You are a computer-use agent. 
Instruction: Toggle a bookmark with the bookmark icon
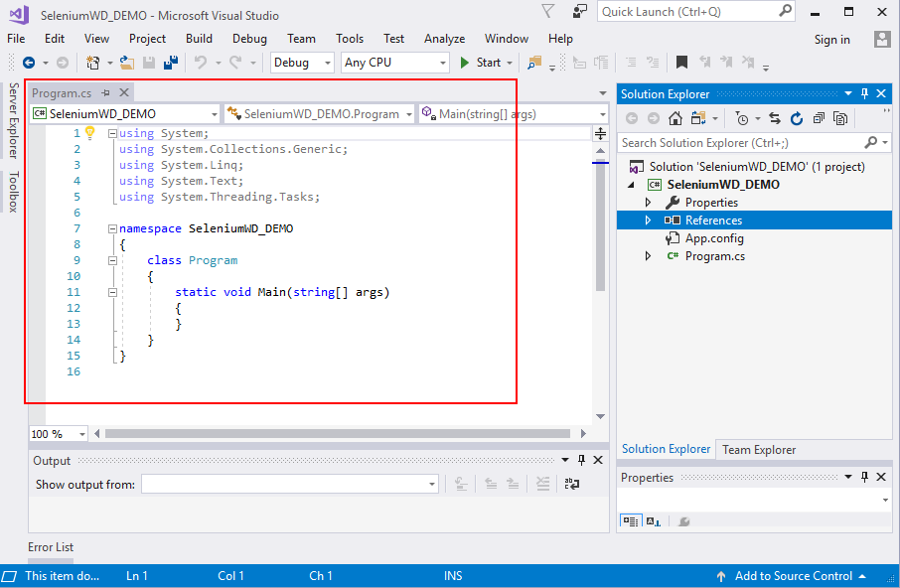tap(681, 63)
